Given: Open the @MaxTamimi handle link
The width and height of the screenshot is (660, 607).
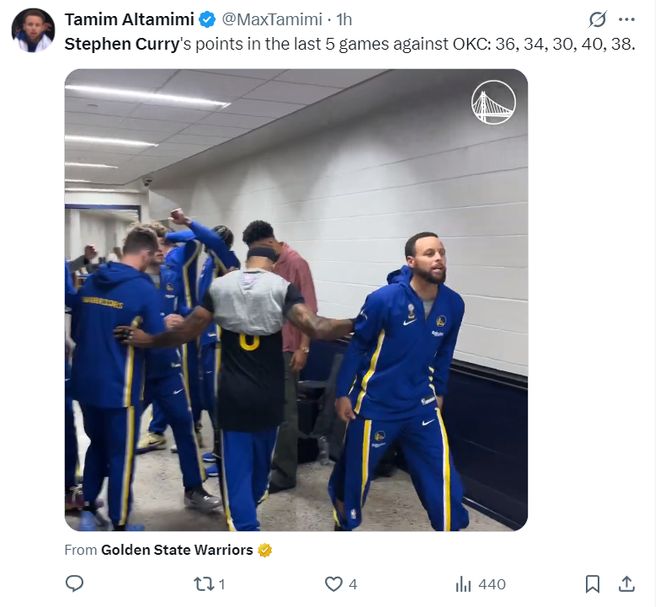Looking at the screenshot, I should pyautogui.click(x=273, y=19).
